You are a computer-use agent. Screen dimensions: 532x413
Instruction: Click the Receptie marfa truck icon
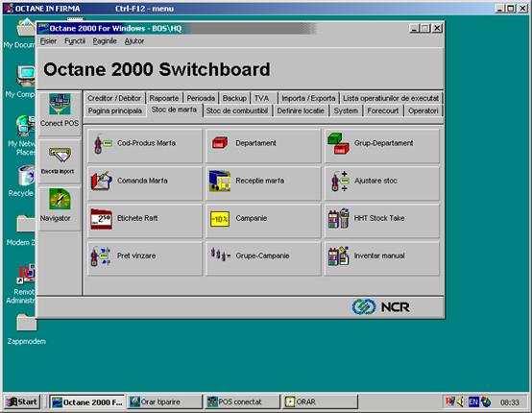click(220, 181)
